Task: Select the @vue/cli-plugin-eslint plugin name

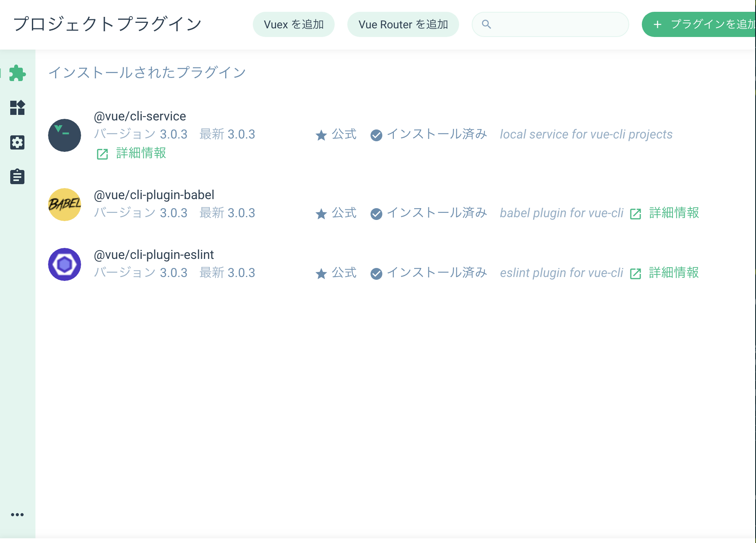Action: [154, 255]
